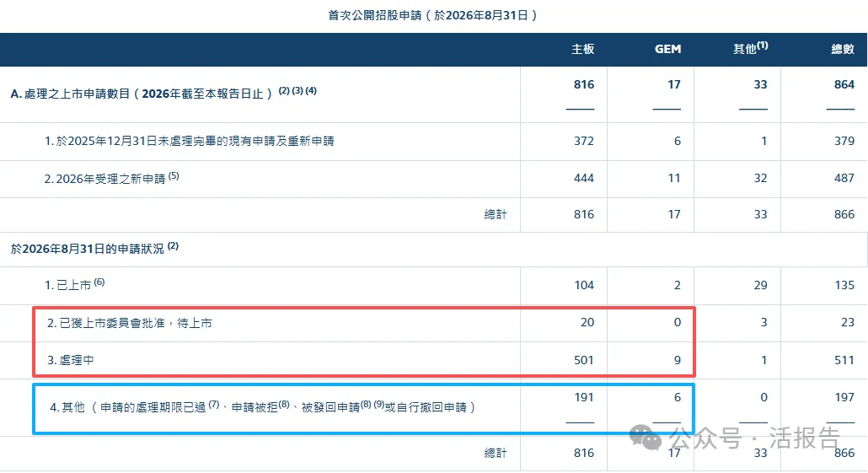The width and height of the screenshot is (868, 473).
Task: Click the main board value 501 in 處理中
Action: tap(583, 360)
